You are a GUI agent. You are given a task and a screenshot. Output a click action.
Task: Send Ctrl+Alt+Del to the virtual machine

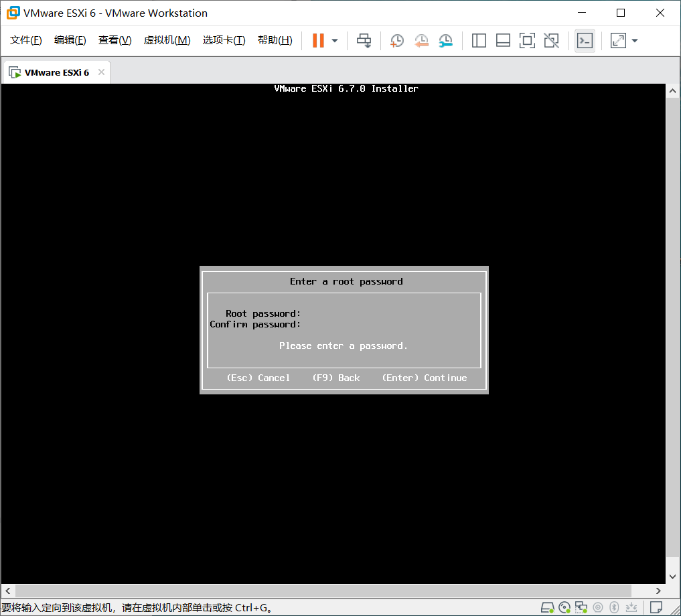pos(364,41)
